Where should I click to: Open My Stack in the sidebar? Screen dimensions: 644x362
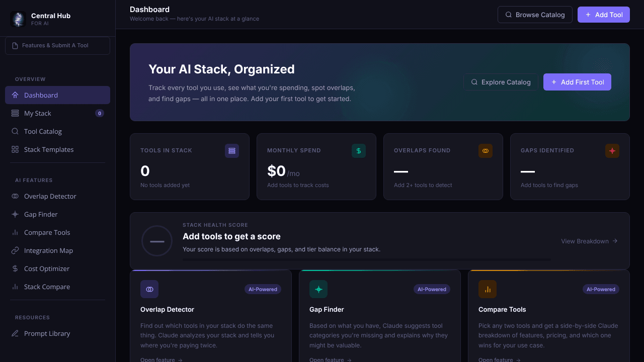pos(57,113)
